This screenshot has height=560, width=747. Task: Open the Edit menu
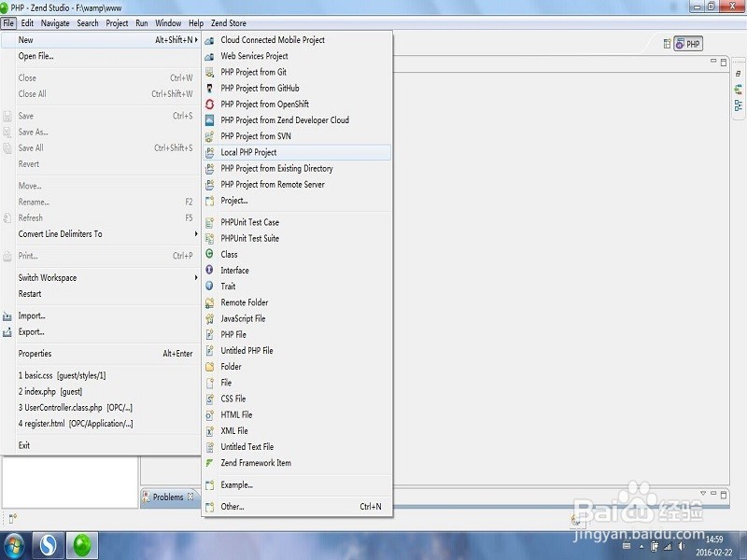pos(27,22)
